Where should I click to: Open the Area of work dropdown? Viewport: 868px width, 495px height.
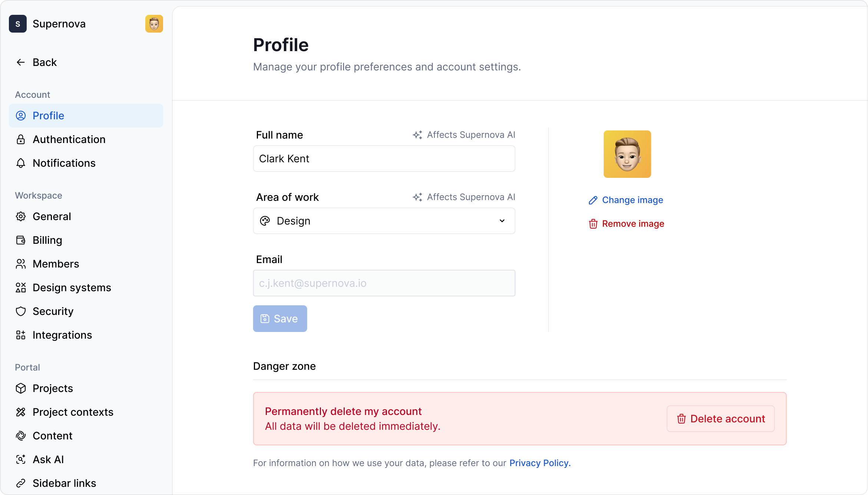pos(384,221)
